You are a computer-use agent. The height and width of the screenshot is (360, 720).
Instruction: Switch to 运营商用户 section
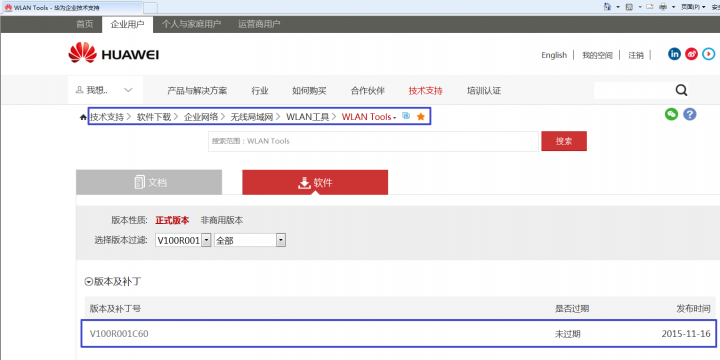(259, 24)
